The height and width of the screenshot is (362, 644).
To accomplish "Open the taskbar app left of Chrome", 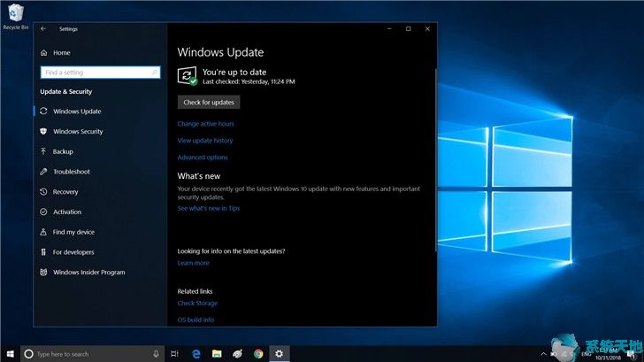I will point(237,354).
